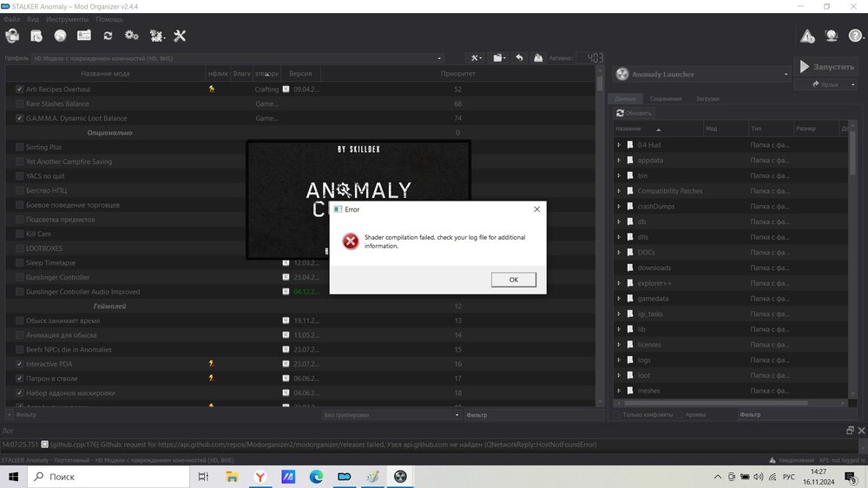This screenshot has height=488, width=868.
Task: Open settings wrench and screwdriver icon
Action: [180, 36]
